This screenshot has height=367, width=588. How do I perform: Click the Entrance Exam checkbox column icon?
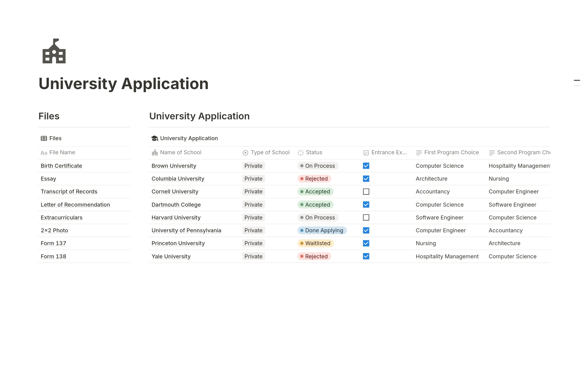point(365,152)
